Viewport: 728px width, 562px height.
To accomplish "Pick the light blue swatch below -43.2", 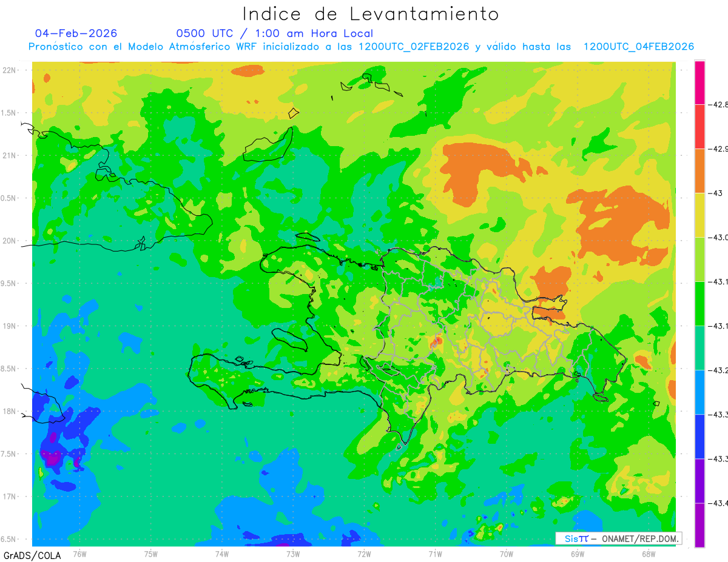I will tap(699, 392).
